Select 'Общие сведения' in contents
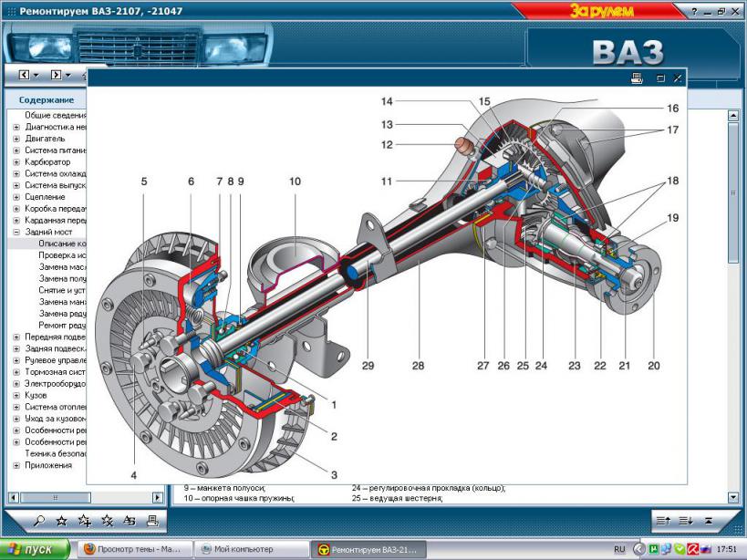Viewport: 747px width, 560px height. [56, 115]
